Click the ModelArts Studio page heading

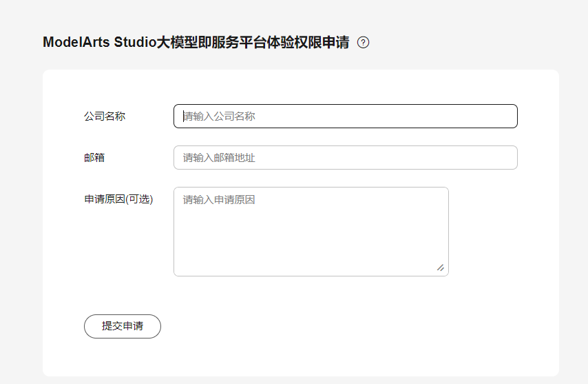[x=196, y=43]
